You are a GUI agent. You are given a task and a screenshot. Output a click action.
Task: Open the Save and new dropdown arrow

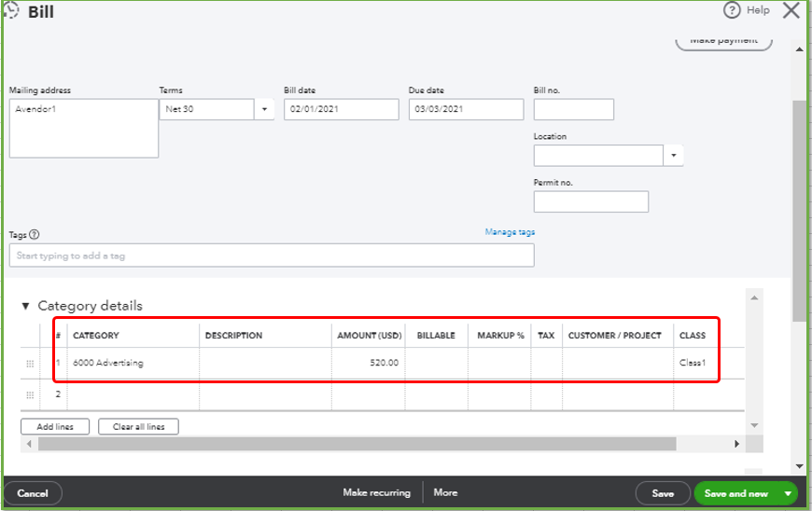[788, 493]
